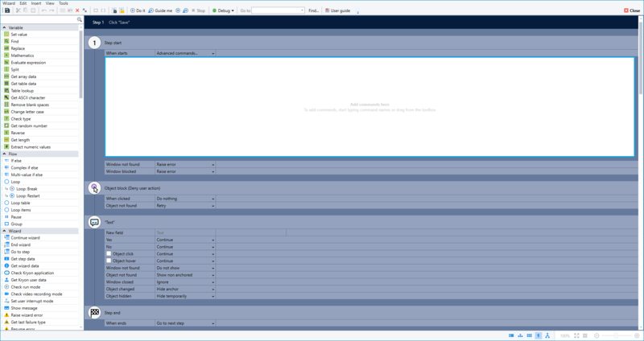This screenshot has width=644, height=341.
Task: Open the Window blocked Raise error dropdown
Action: click(x=185, y=171)
